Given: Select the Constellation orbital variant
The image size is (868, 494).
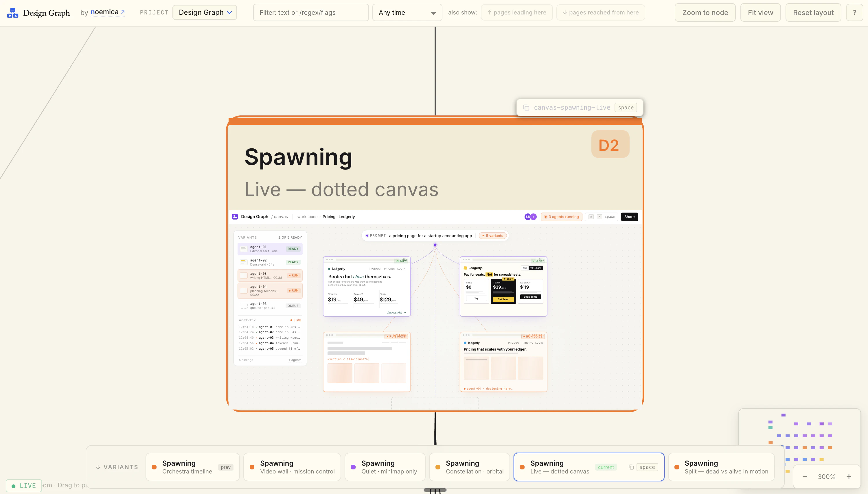Looking at the screenshot, I should click(x=469, y=467).
